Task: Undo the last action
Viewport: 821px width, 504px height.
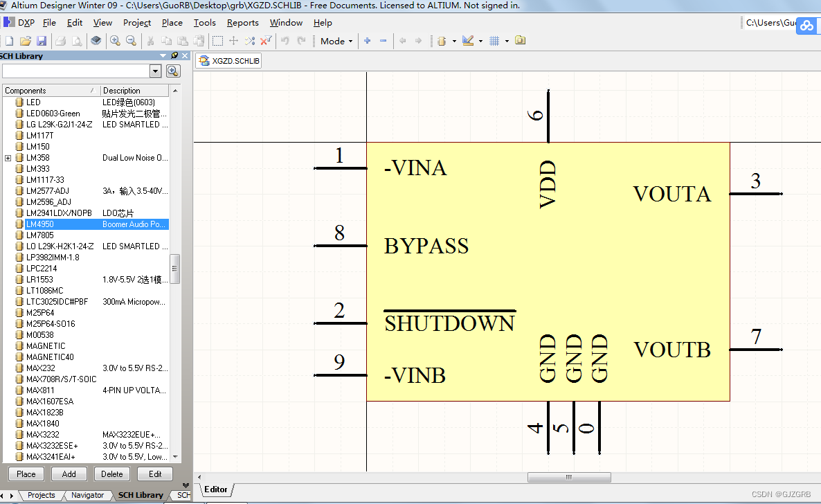Action: [284, 41]
